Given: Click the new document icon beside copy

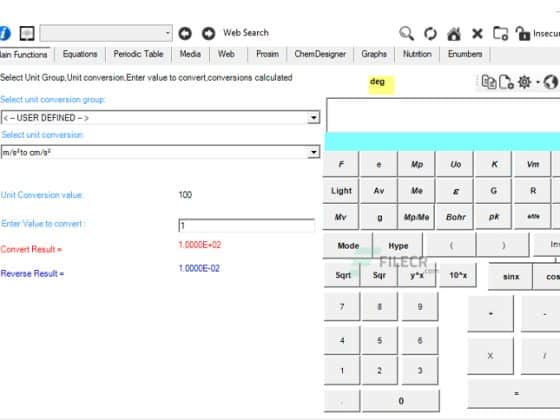Looking at the screenshot, I should click(x=506, y=82).
